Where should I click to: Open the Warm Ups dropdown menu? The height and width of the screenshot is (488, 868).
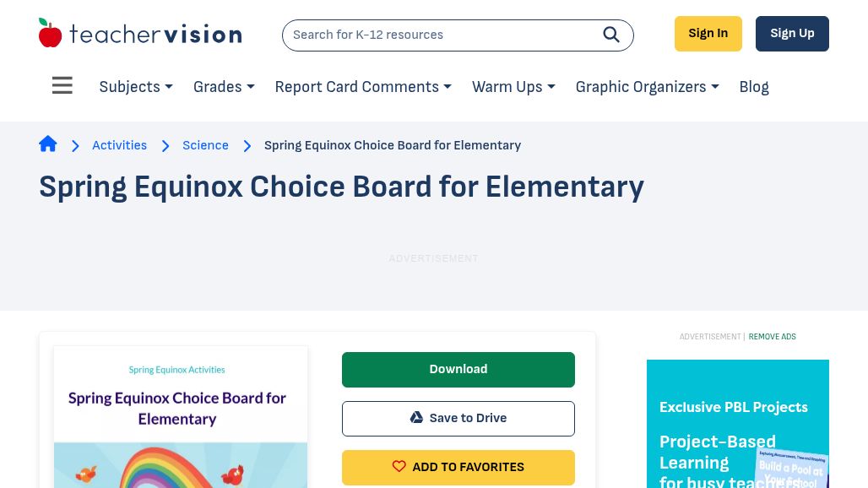[x=513, y=87]
